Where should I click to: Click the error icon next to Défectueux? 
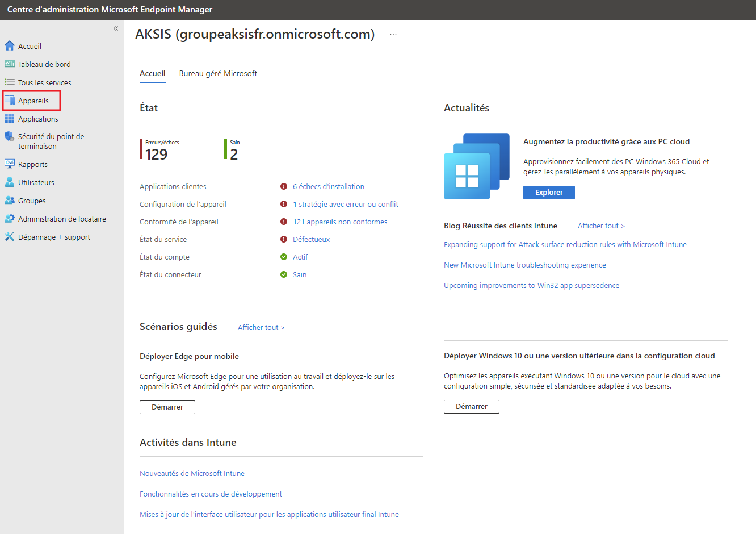(x=284, y=239)
